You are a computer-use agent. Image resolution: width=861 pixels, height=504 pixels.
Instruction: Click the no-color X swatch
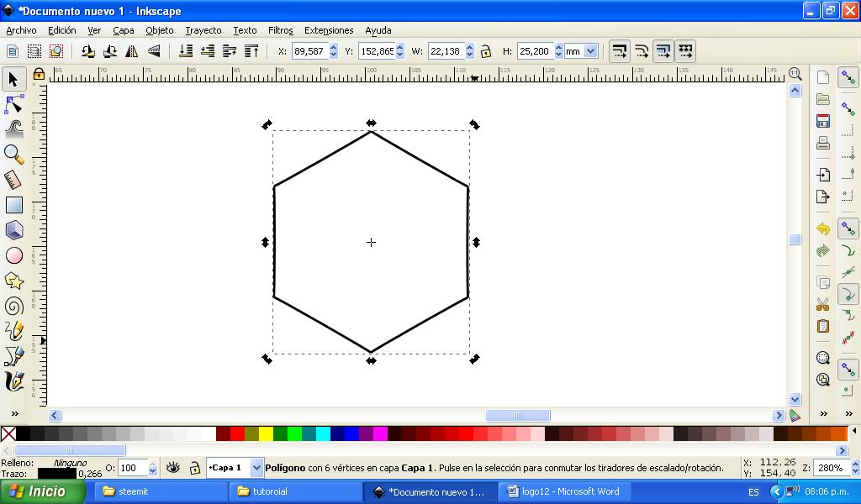coord(8,433)
